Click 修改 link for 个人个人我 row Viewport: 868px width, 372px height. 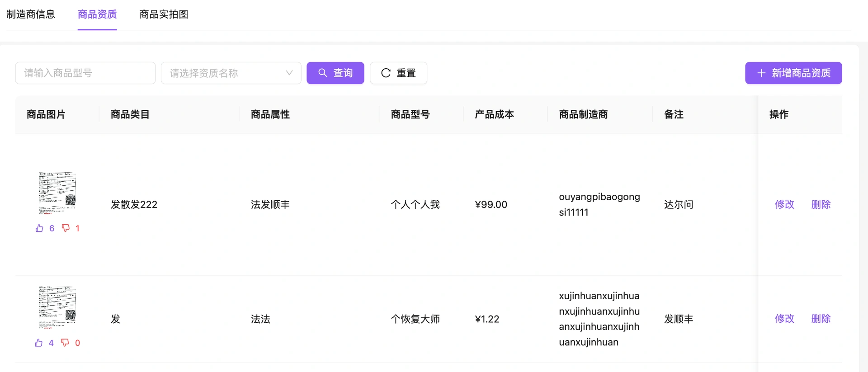[784, 205]
